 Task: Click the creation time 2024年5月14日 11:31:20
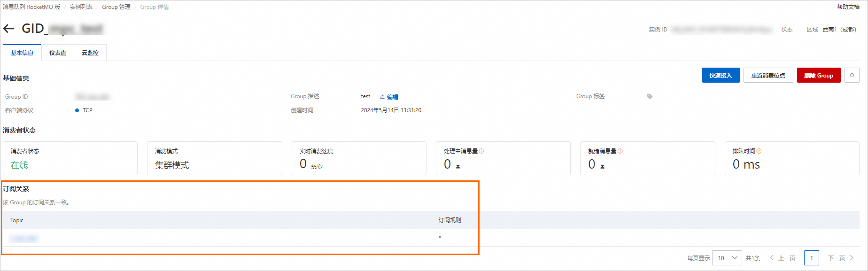[x=391, y=110]
